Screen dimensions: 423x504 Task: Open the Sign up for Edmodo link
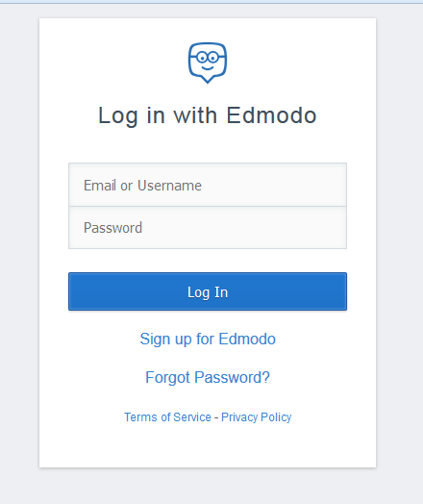pos(208,340)
